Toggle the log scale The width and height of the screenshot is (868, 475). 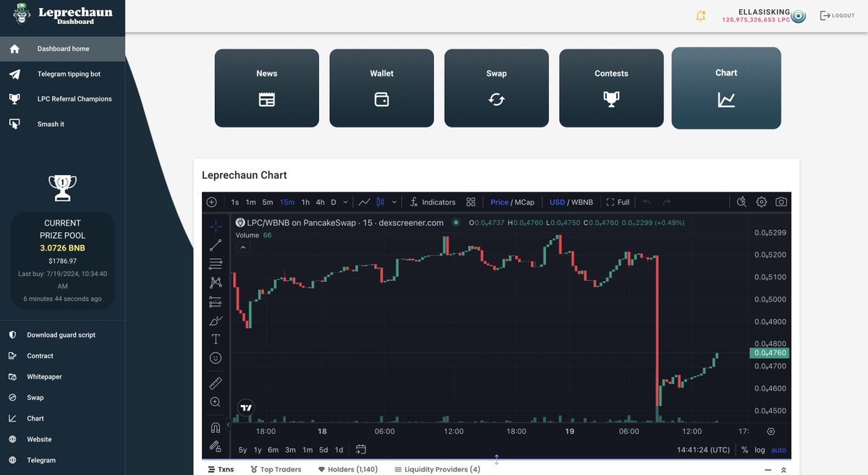pos(759,450)
